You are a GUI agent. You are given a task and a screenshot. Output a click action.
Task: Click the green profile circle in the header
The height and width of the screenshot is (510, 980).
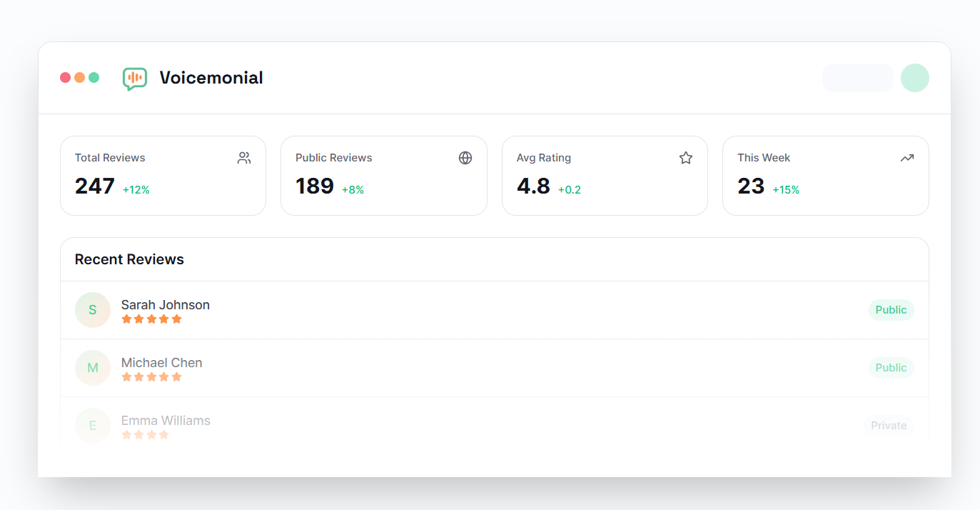click(x=914, y=77)
